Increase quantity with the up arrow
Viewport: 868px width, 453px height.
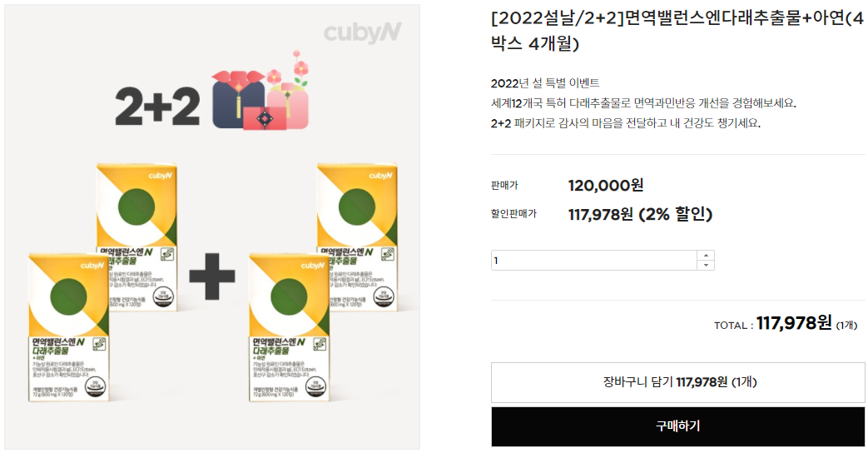(705, 256)
